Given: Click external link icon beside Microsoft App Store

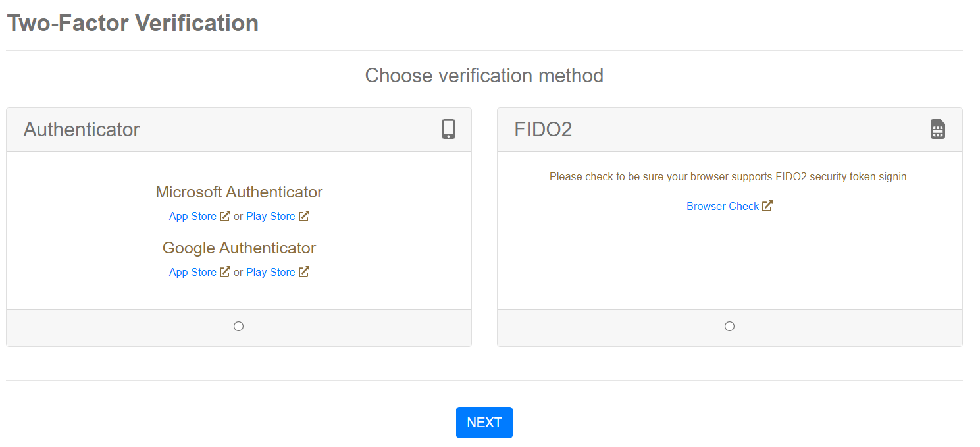Looking at the screenshot, I should coord(225,216).
